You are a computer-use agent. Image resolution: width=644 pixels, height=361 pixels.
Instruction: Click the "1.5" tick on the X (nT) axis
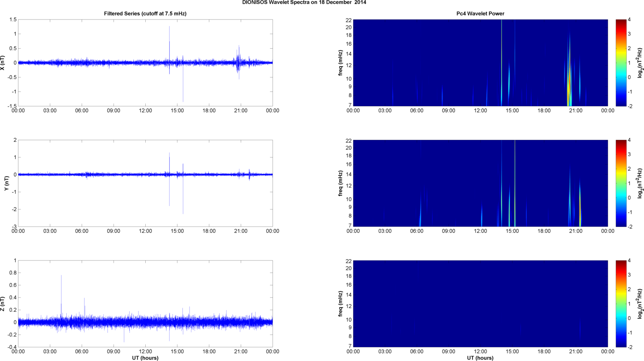point(13,19)
